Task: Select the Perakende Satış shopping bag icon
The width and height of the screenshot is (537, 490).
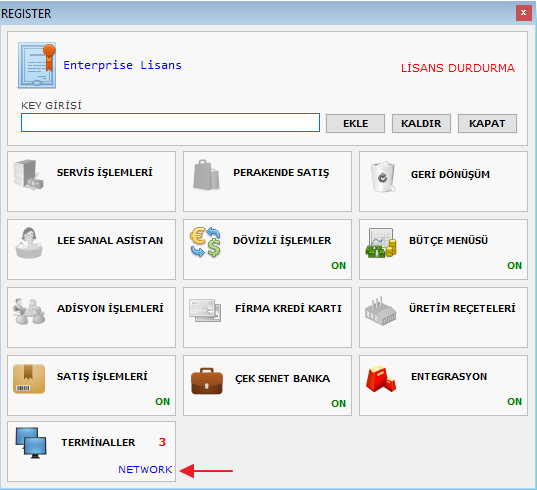Action: 206,175
